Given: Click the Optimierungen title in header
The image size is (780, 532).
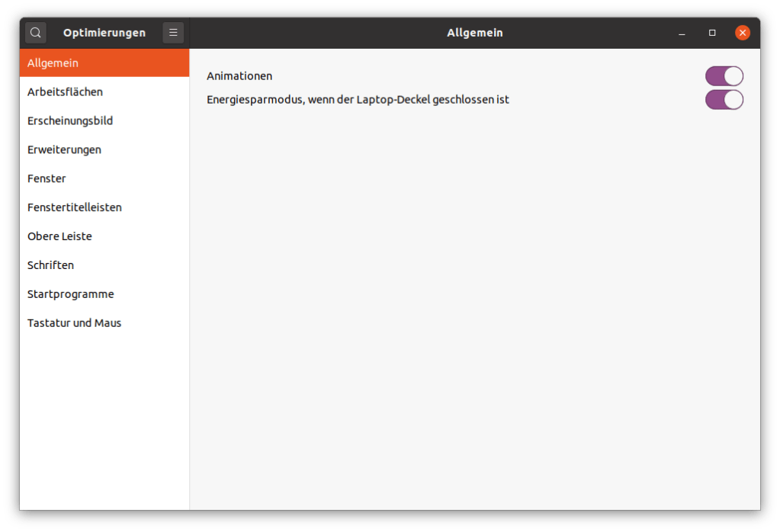Looking at the screenshot, I should [104, 33].
